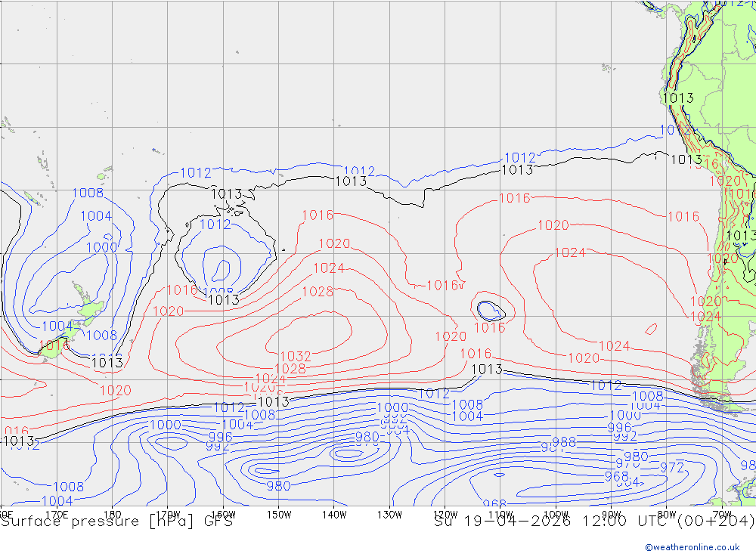Image resolution: width=756 pixels, height=554 pixels.
Task: Click the red 1024 label west of Chile's coast
Action: (x=705, y=317)
